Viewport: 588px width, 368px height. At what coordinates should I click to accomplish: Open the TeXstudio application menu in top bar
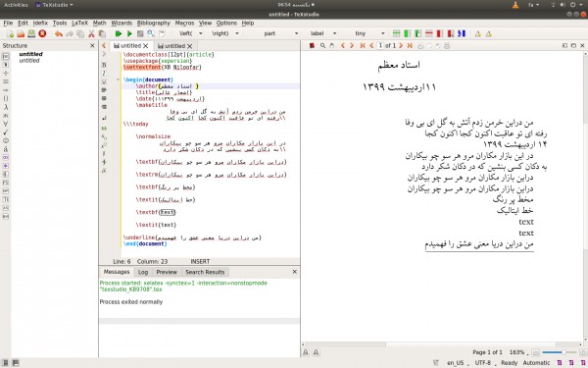[54, 5]
